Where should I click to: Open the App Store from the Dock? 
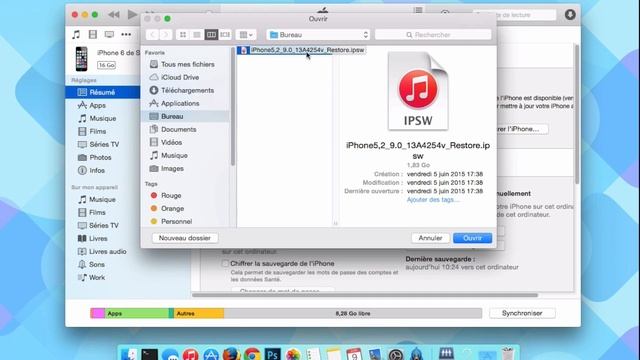211,354
